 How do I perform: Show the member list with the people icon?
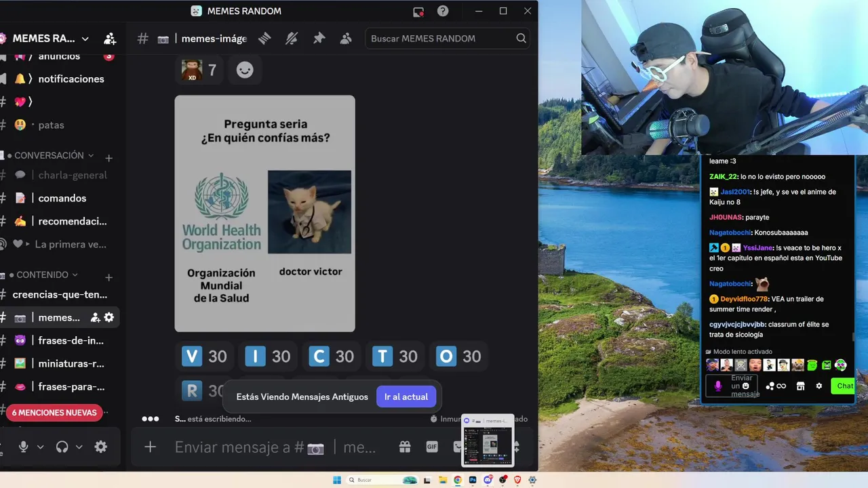tap(346, 39)
